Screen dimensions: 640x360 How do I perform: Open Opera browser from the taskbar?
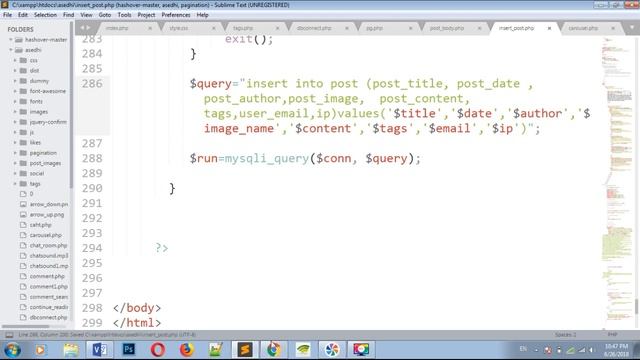click(x=158, y=350)
